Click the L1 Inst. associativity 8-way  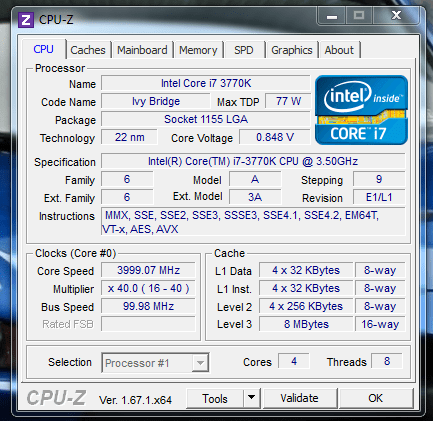pos(380,288)
